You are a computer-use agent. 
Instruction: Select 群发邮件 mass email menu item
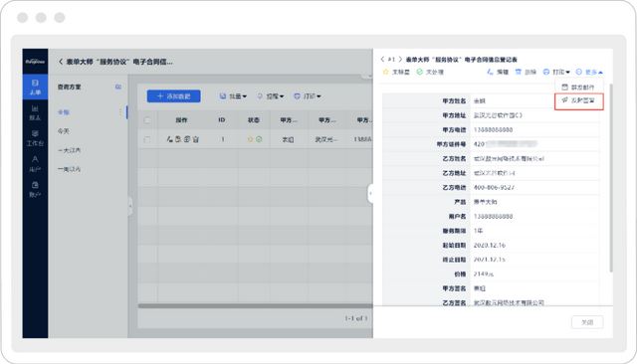click(578, 88)
